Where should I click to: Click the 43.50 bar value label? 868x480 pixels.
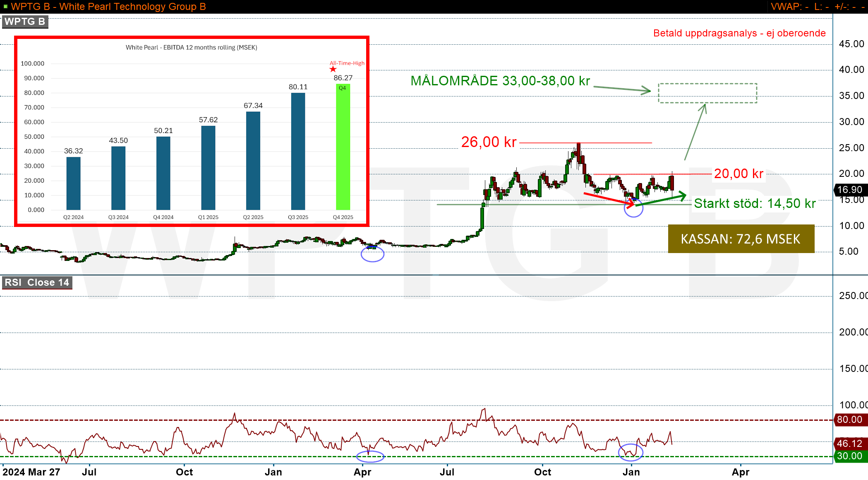pos(118,141)
